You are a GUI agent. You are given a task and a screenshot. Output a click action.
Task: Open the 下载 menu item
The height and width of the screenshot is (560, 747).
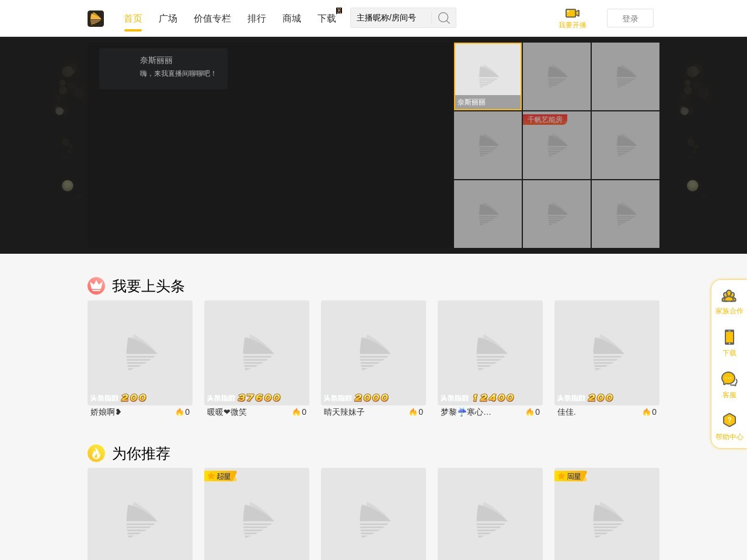click(327, 19)
